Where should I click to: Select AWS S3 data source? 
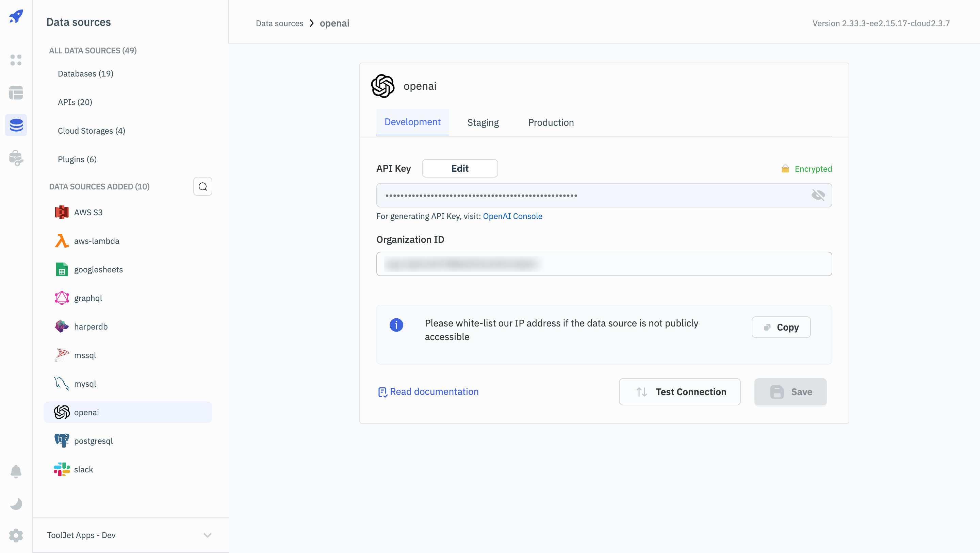pos(128,213)
